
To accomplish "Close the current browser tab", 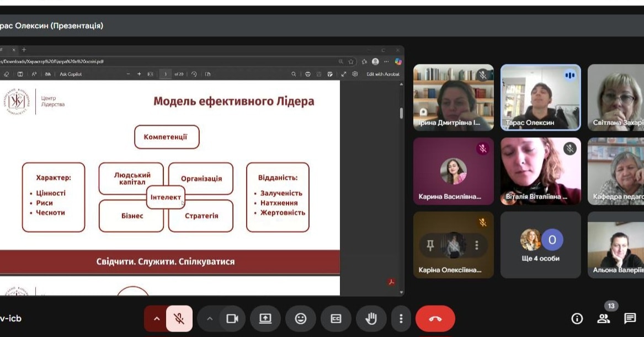I will [x=14, y=50].
